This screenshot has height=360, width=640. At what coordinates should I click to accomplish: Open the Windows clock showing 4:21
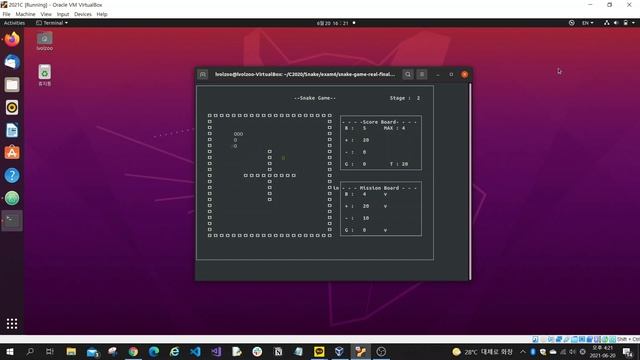click(x=602, y=352)
